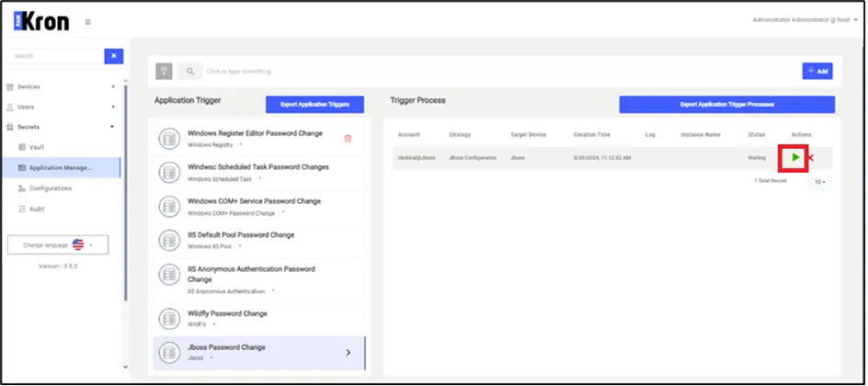Run the Jboss process with green play button

[x=795, y=157]
